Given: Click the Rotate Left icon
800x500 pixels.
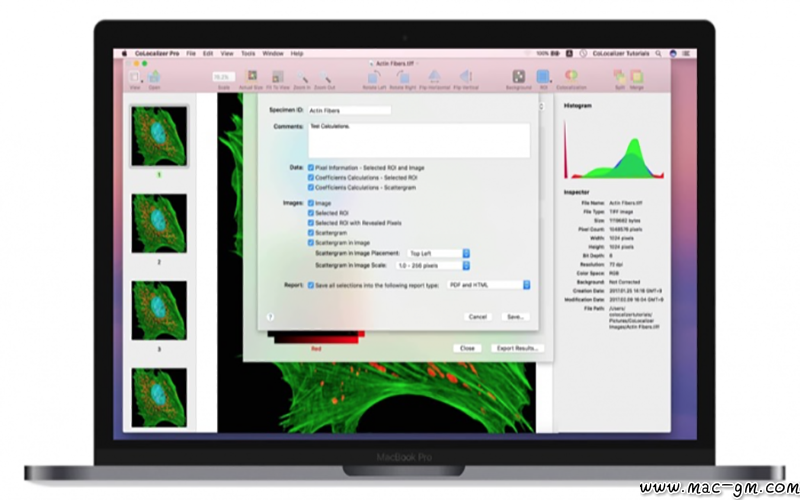Looking at the screenshot, I should tap(374, 77).
